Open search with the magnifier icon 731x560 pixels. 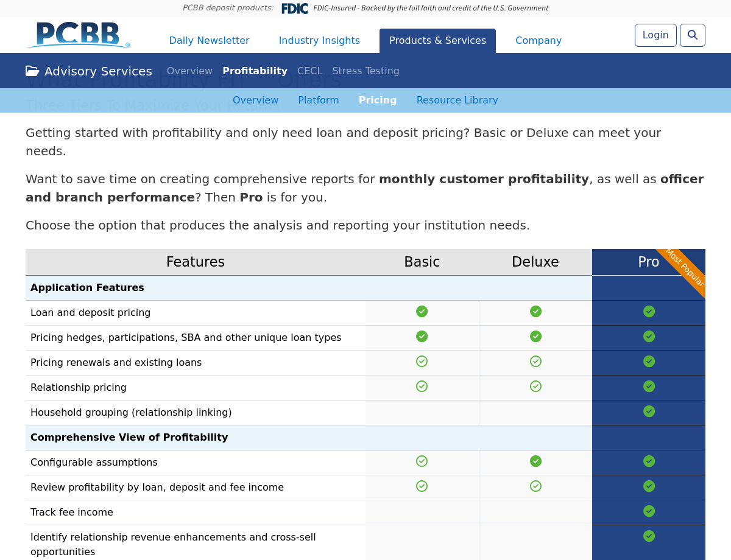tap(693, 35)
